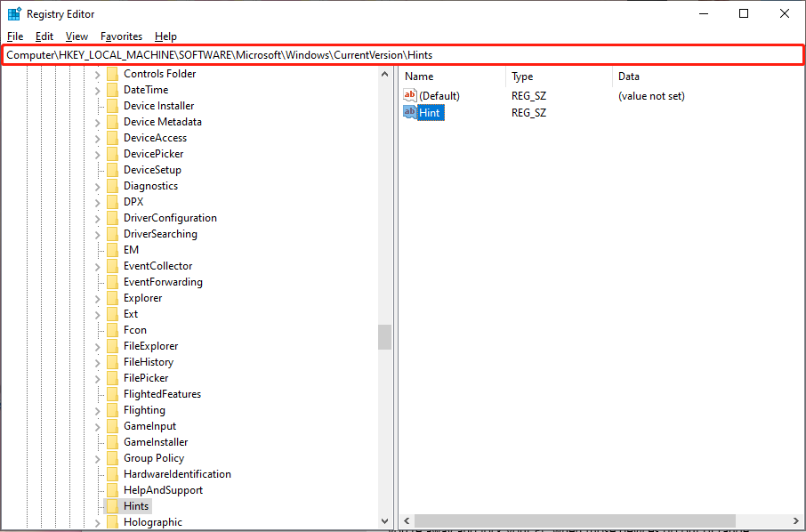Select the Hint value name
The height and width of the screenshot is (532, 806).
click(x=431, y=113)
